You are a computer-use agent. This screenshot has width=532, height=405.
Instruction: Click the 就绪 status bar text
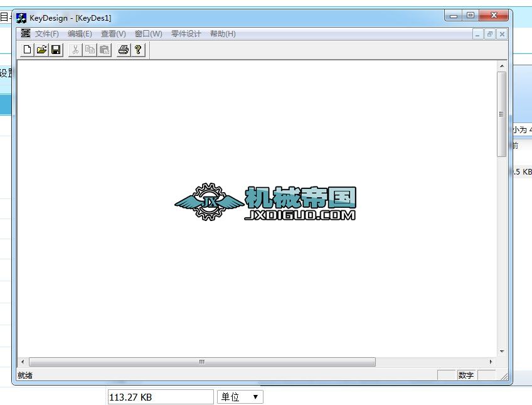pos(25,375)
